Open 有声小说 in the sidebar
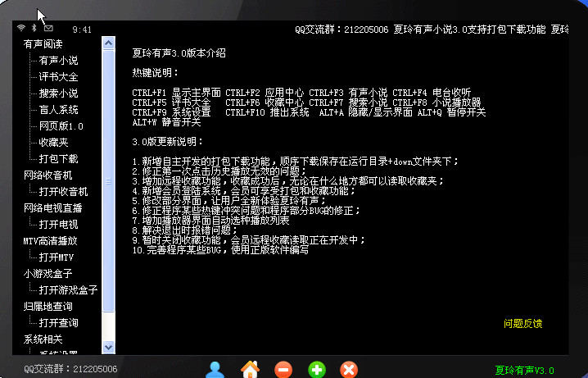 pyautogui.click(x=58, y=61)
